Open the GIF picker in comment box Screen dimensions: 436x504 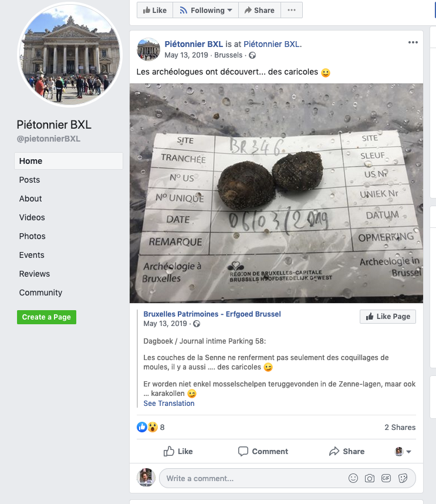(386, 478)
